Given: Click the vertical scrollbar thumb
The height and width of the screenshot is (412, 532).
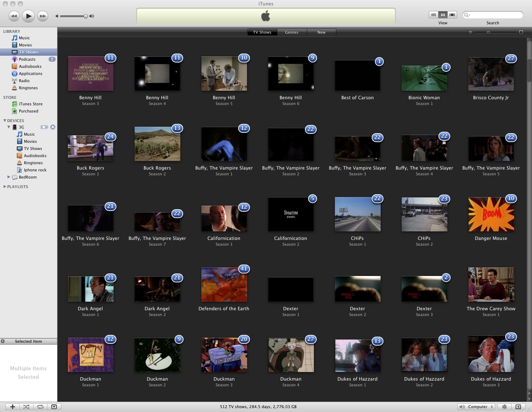Looking at the screenshot, I should (529, 71).
